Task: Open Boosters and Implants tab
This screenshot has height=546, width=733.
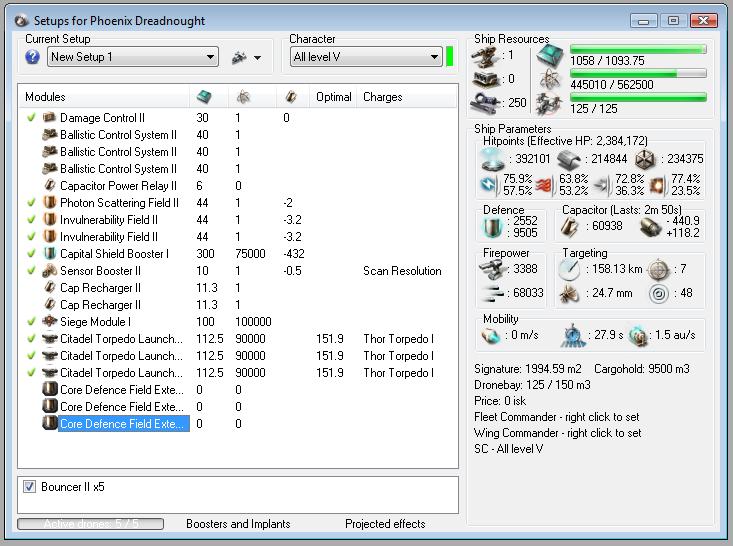Action: pyautogui.click(x=238, y=524)
